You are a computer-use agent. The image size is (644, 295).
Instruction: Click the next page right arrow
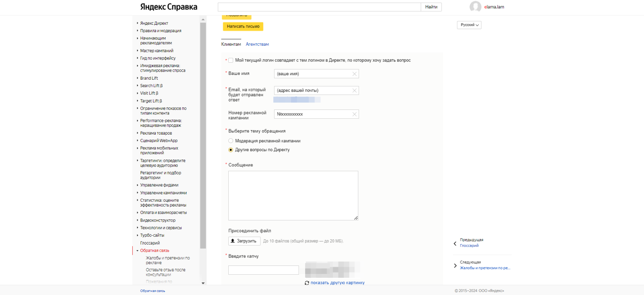[455, 265]
